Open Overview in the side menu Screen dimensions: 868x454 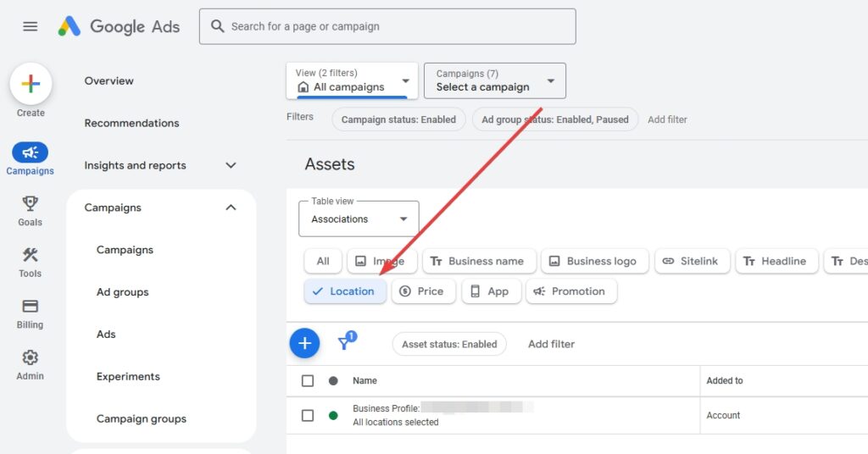pyautogui.click(x=109, y=80)
